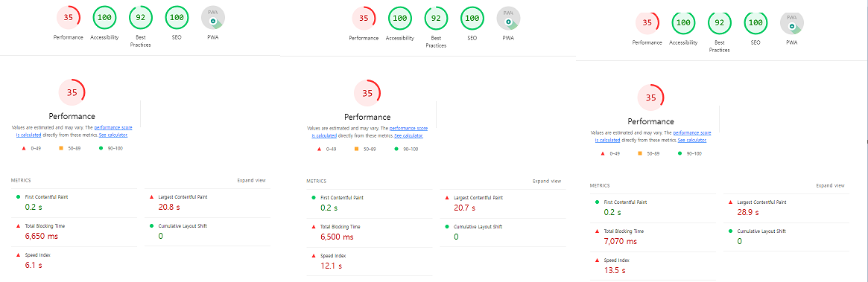The width and height of the screenshot is (868, 282).
Task: Click Largest Contentful Paint label in middle report
Action: click(479, 197)
